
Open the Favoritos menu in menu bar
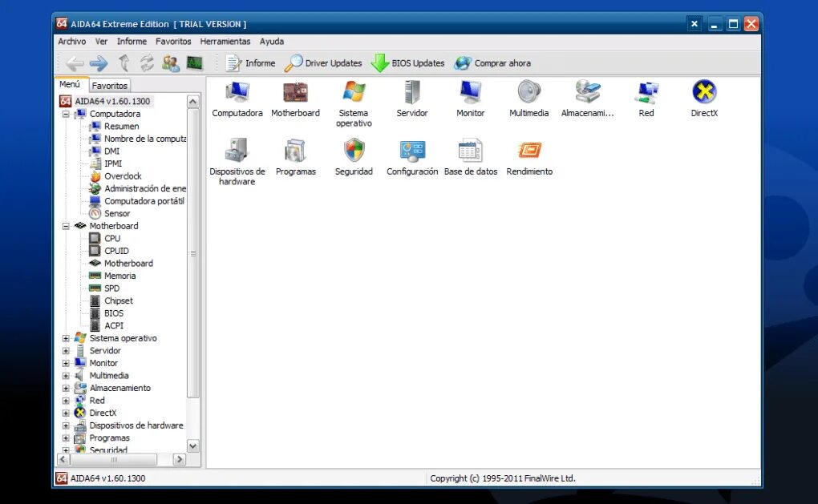click(x=173, y=41)
